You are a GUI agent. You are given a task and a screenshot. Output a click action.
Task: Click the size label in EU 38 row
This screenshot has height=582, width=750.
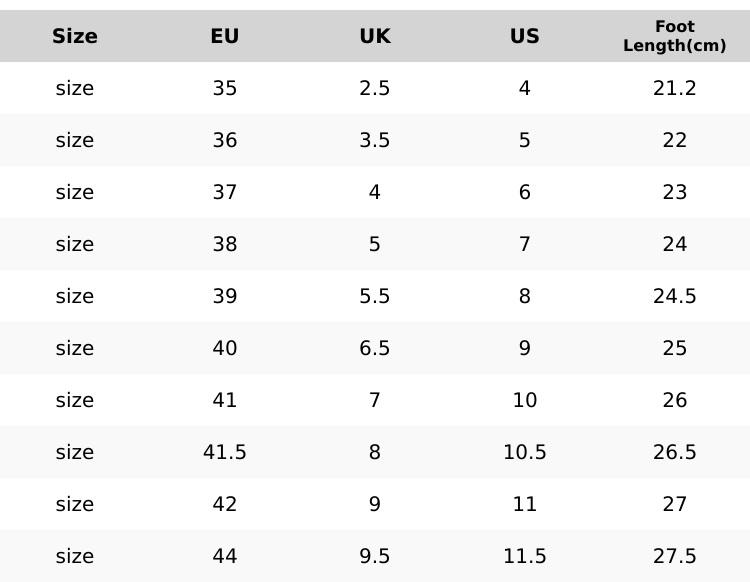(75, 244)
